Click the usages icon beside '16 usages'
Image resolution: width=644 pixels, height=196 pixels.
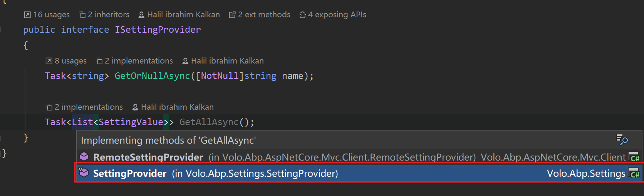click(27, 15)
